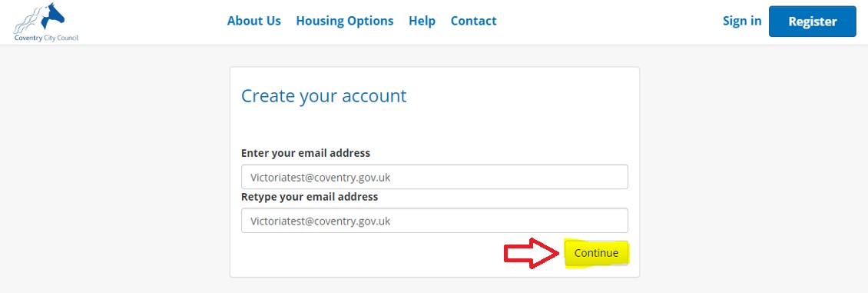Click the Sign in link
868x293 pixels.
click(742, 21)
